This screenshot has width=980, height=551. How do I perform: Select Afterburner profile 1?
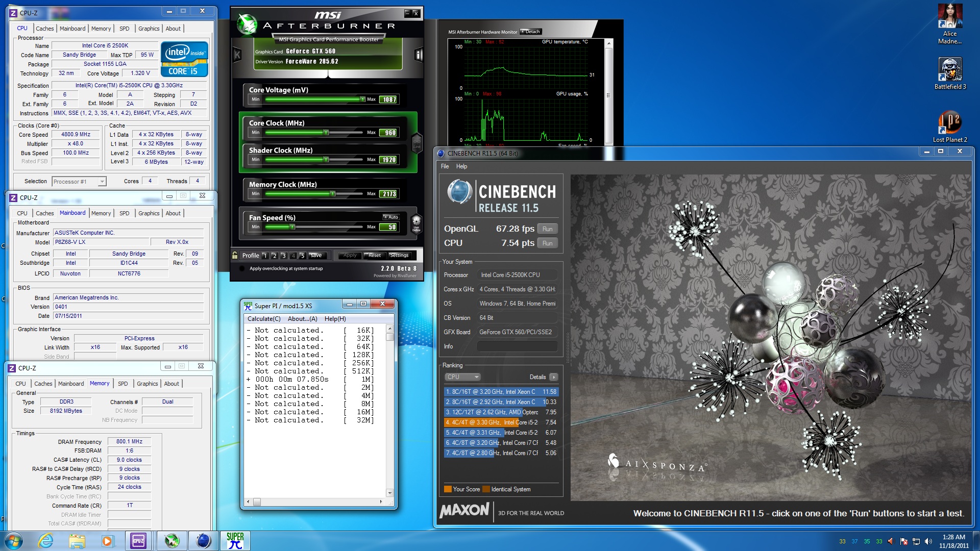click(265, 256)
